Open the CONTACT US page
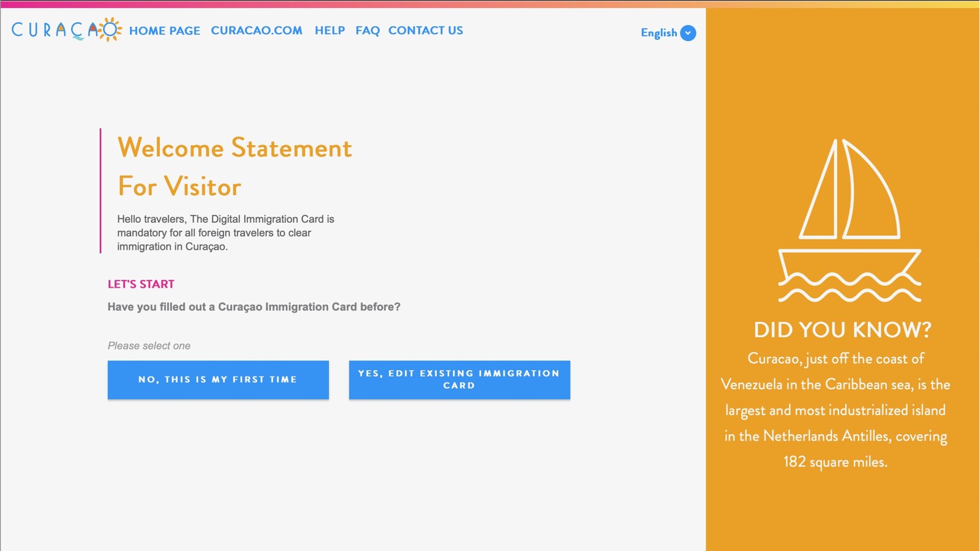The height and width of the screenshot is (551, 980). (x=425, y=31)
